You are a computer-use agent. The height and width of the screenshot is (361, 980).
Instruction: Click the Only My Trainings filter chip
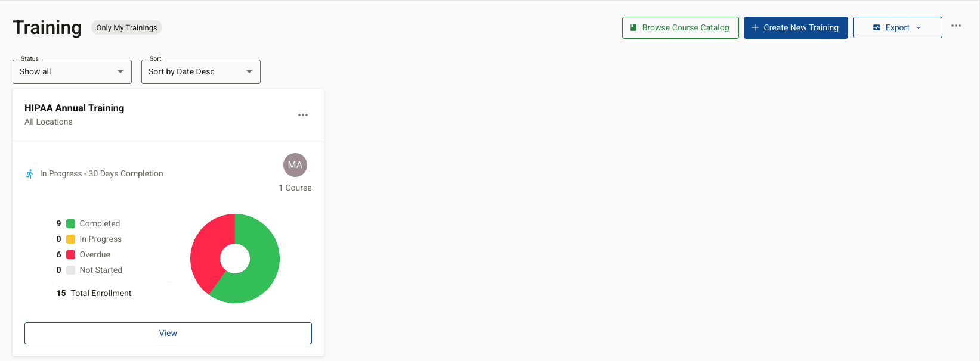[126, 27]
